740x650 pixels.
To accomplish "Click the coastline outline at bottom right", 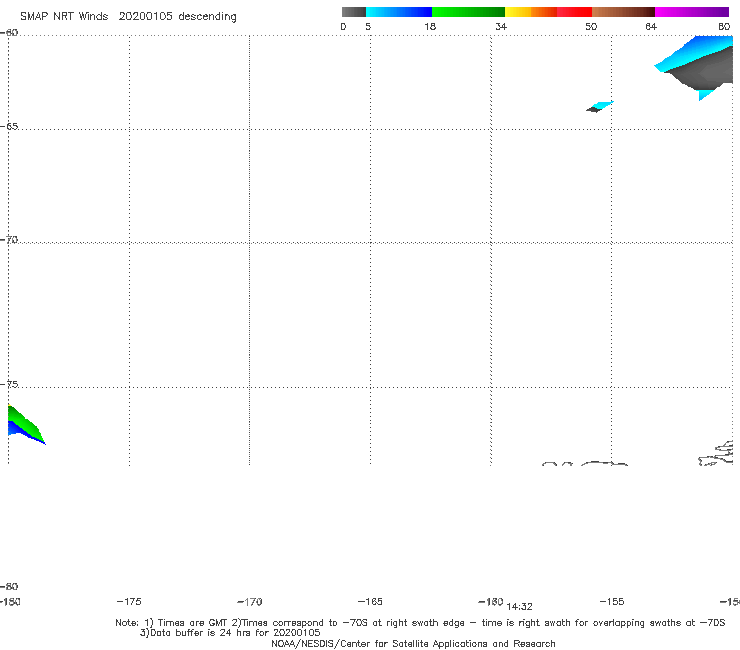I will point(716,454).
